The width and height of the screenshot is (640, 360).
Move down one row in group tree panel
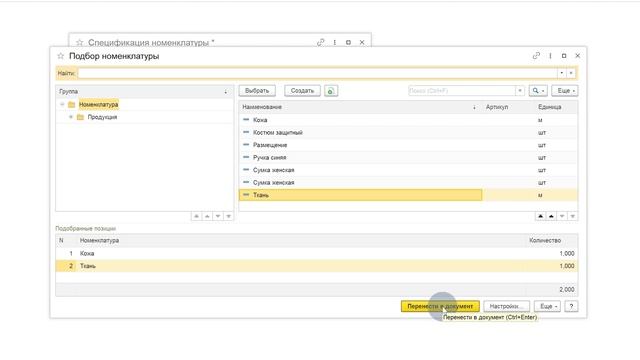pos(218,216)
